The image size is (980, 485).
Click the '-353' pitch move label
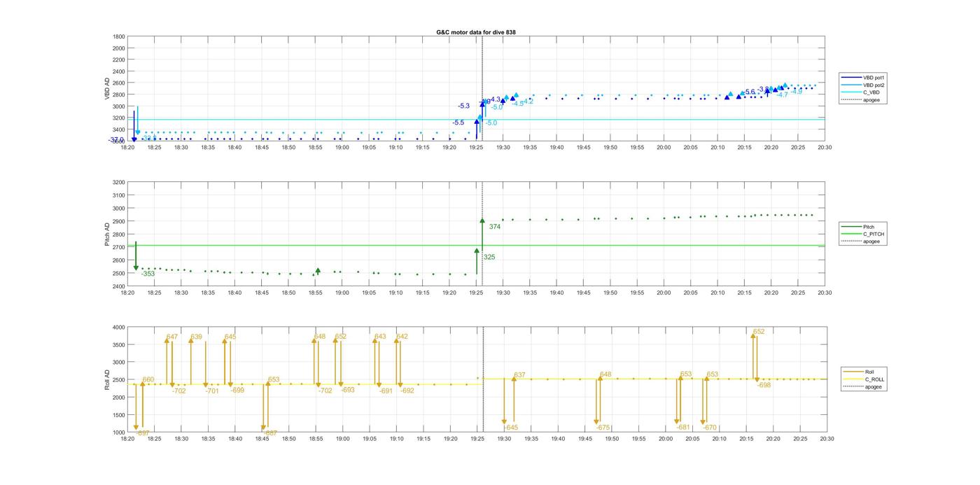[x=148, y=274]
